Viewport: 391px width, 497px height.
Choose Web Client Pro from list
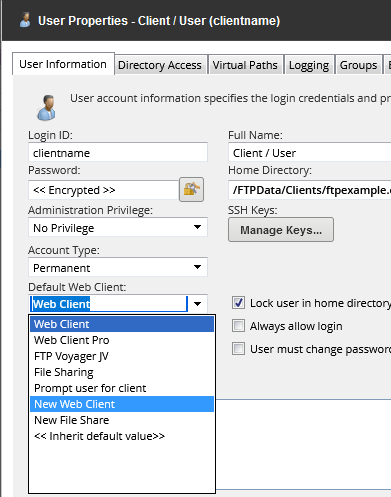[122, 340]
